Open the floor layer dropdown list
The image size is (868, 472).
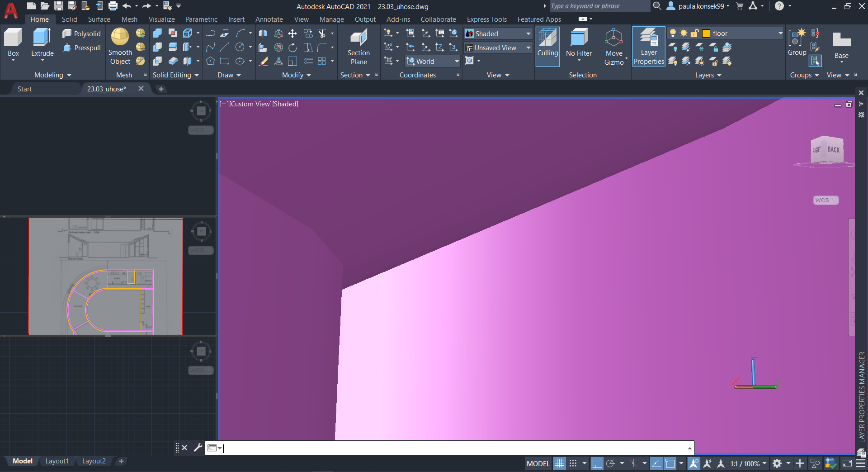tap(780, 33)
